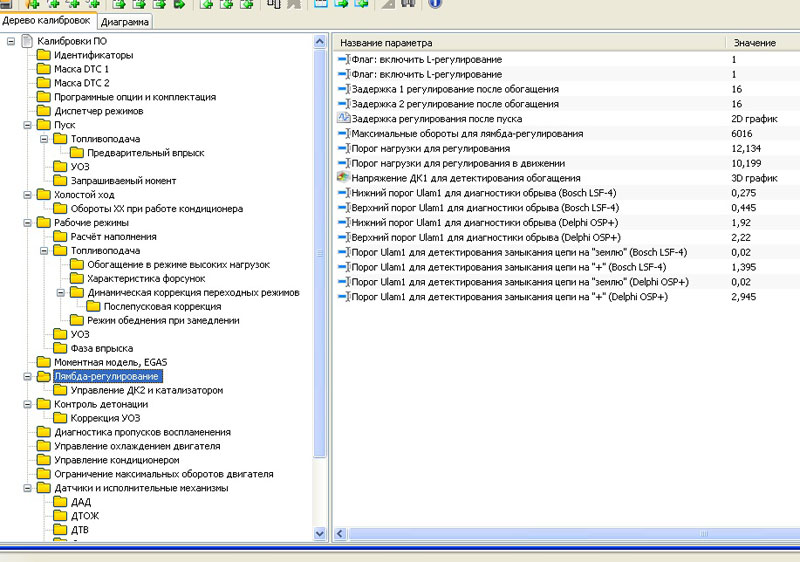Click the 3D graph icon beside Напряжение ДК1
This screenshot has height=562, width=800.
[x=343, y=177]
